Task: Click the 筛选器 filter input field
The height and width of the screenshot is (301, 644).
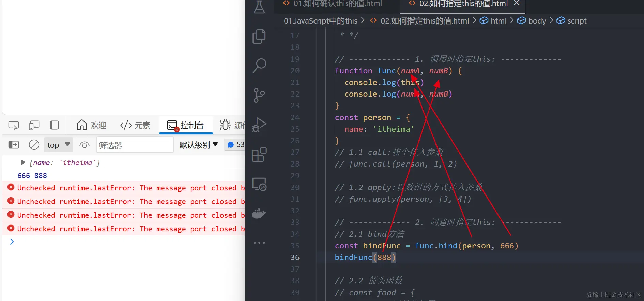Action: click(135, 145)
